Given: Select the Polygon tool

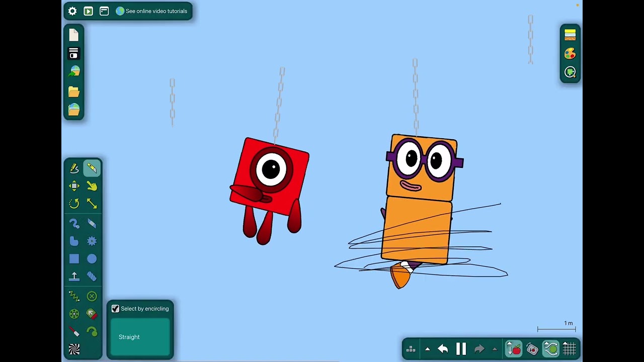Looking at the screenshot, I should (74, 241).
